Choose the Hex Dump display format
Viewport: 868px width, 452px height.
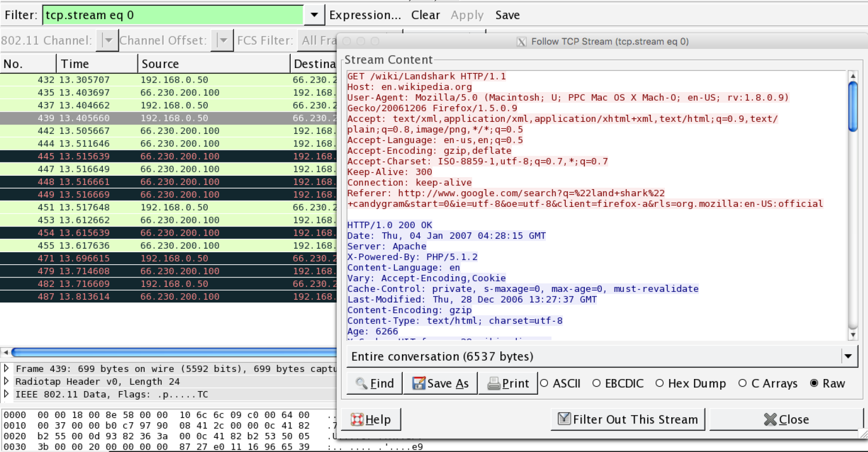[660, 383]
